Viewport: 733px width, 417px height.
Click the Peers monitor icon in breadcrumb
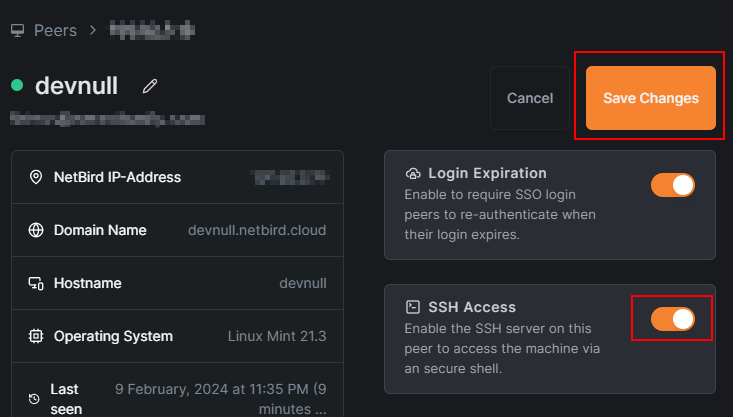point(17,30)
